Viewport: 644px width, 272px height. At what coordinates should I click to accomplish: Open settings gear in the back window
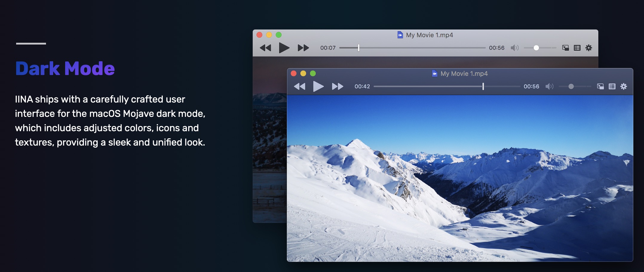[x=589, y=48]
